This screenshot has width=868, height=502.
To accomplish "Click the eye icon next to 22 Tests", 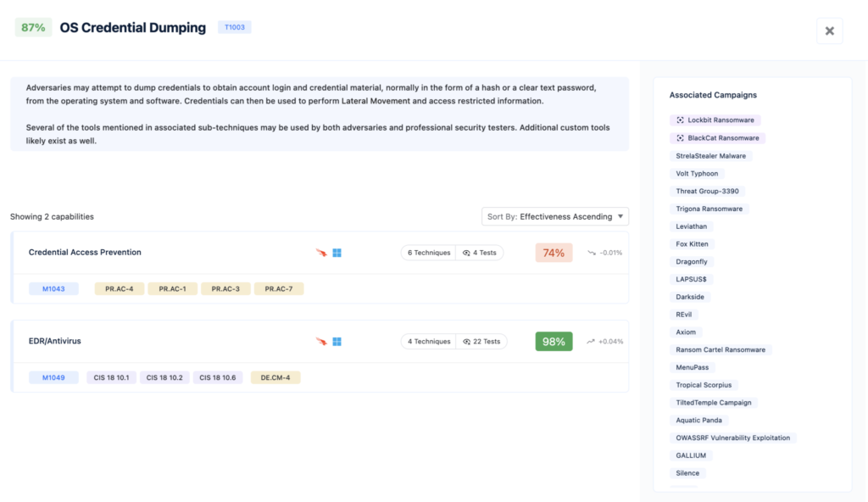I will 466,342.
